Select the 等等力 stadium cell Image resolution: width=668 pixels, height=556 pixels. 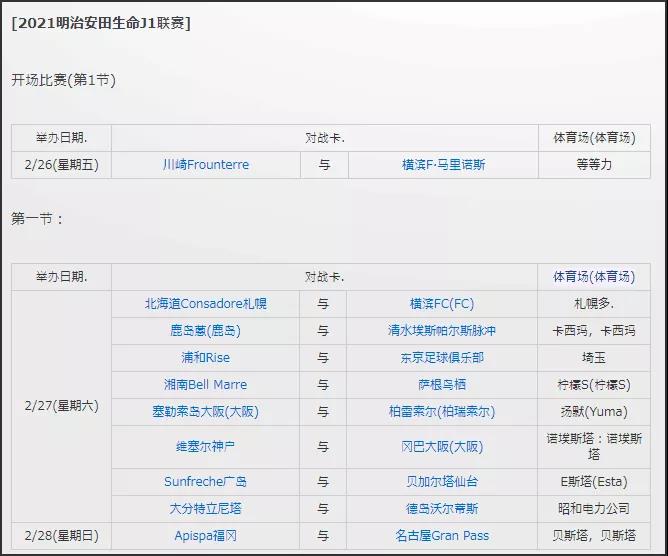click(594, 164)
